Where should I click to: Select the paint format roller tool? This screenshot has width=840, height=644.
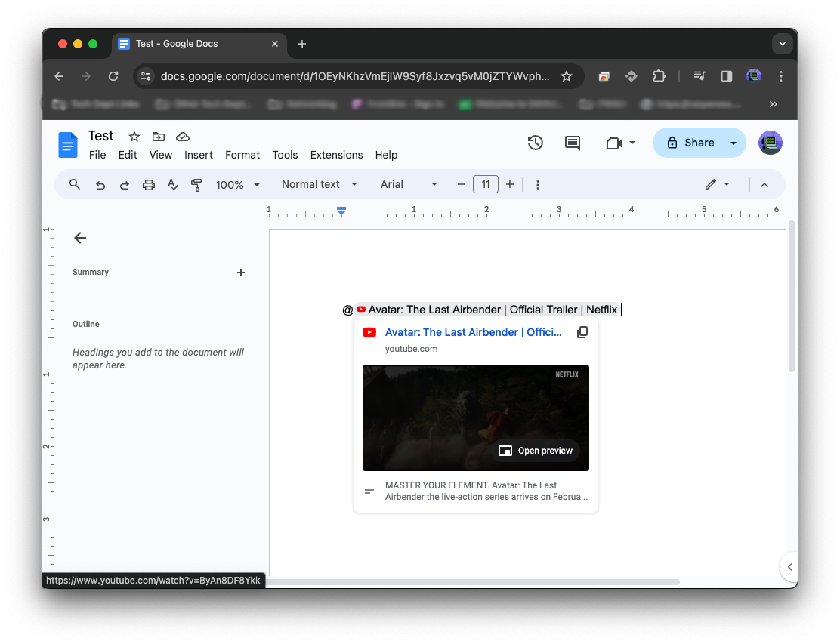click(x=196, y=185)
